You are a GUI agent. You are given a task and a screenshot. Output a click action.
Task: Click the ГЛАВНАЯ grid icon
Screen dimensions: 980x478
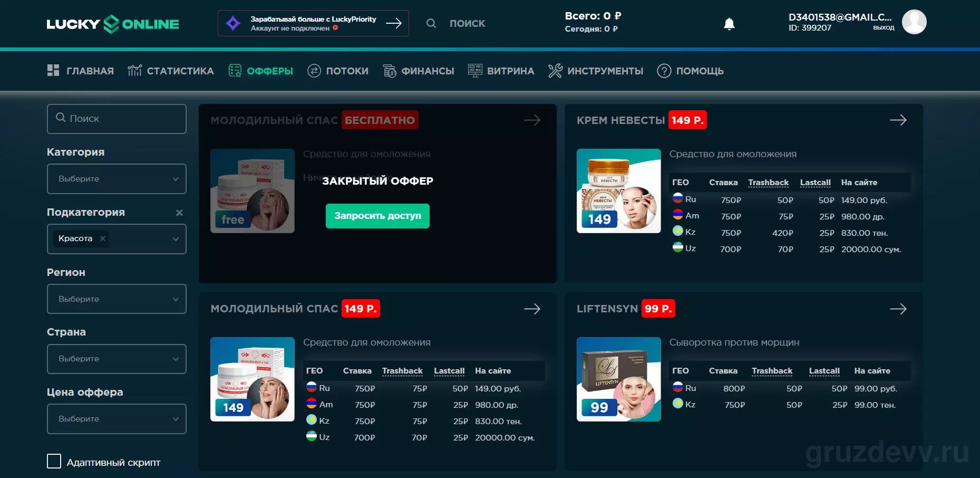[x=53, y=70]
